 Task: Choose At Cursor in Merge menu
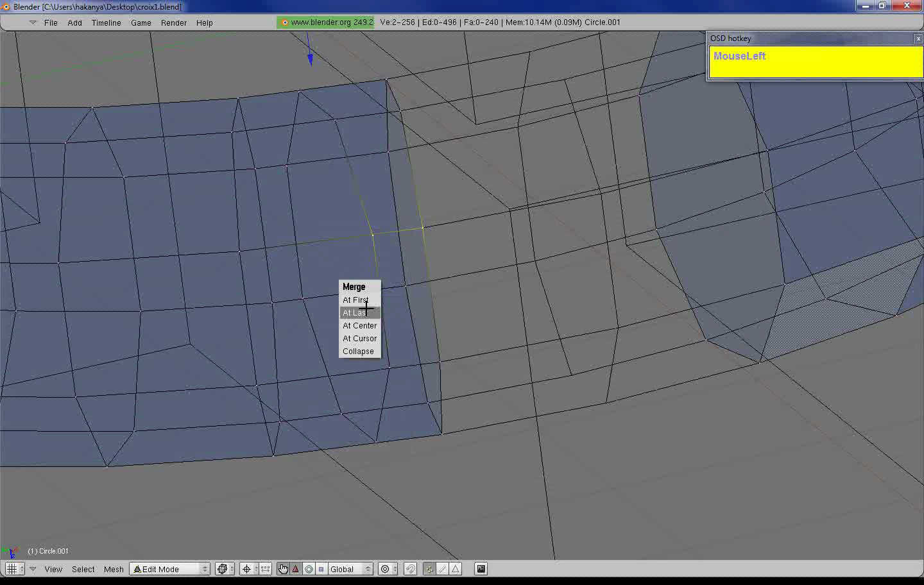360,338
